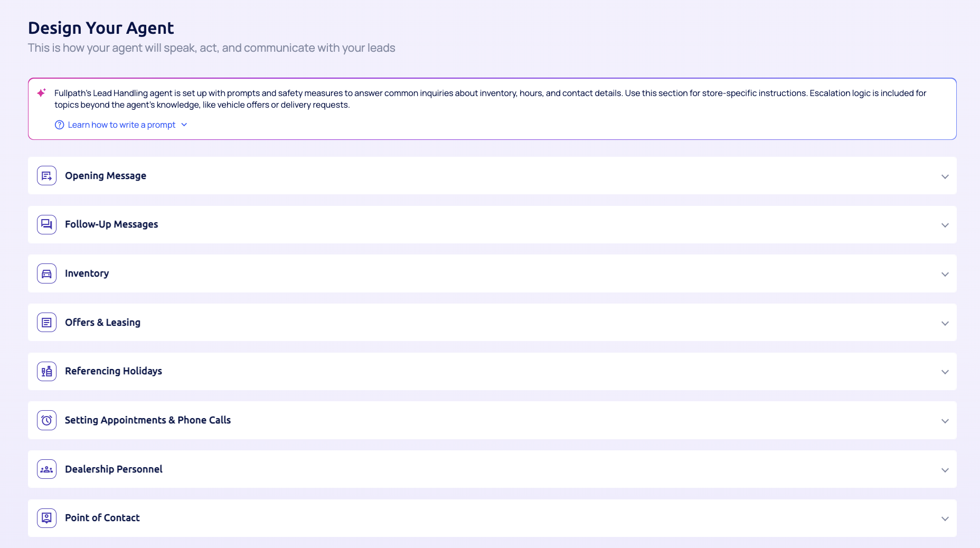Viewport: 980px width, 548px height.
Task: Expand Point of Contact using the chevron
Action: tap(945, 518)
